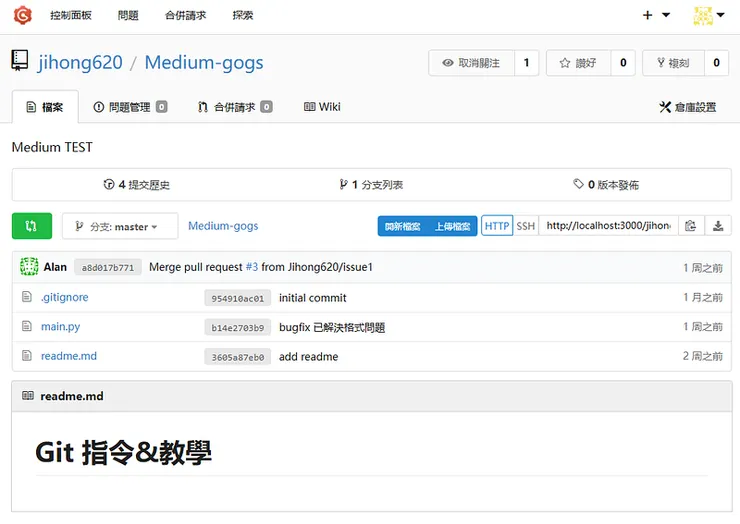740x524 pixels.
Task: Open commit hash a8d017b771
Action: pos(108,268)
